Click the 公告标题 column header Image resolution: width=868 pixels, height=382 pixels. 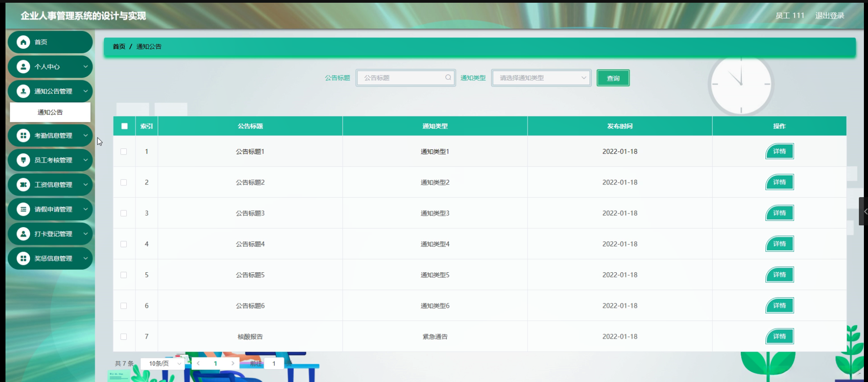click(250, 126)
